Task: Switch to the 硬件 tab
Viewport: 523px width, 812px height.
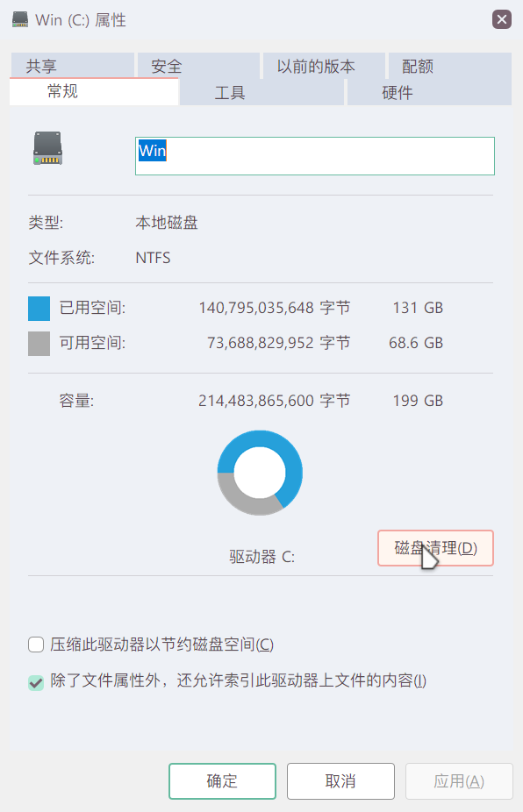Action: (429, 93)
